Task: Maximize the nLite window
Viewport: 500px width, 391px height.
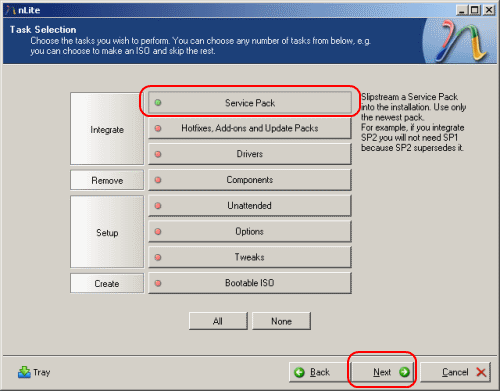Action: pyautogui.click(x=475, y=10)
